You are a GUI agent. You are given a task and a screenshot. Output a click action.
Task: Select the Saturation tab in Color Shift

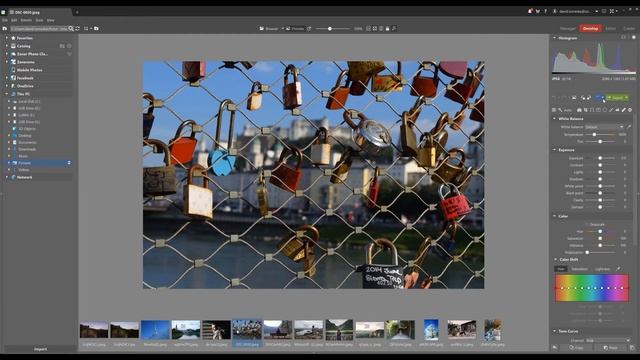(x=580, y=269)
